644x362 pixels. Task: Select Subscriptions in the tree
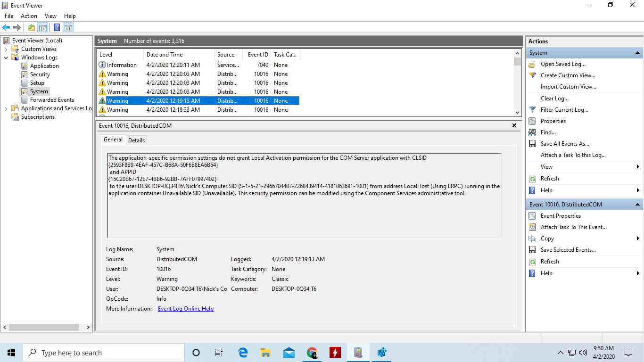(38, 117)
